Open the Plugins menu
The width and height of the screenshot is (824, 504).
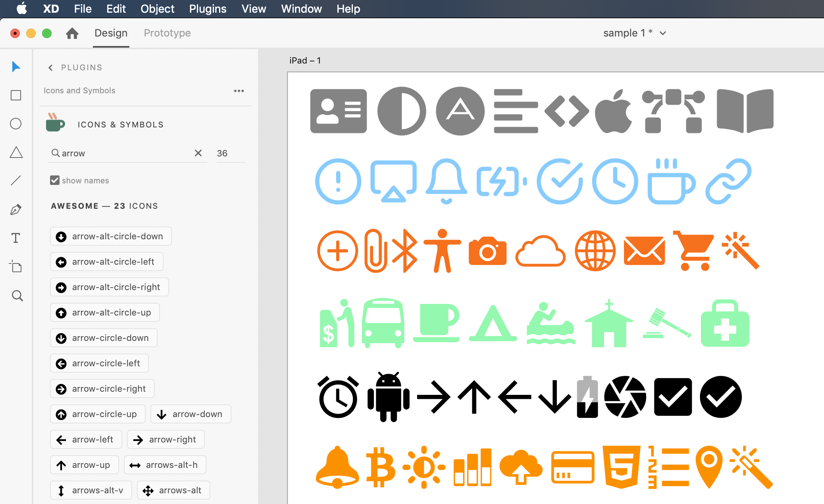point(208,9)
